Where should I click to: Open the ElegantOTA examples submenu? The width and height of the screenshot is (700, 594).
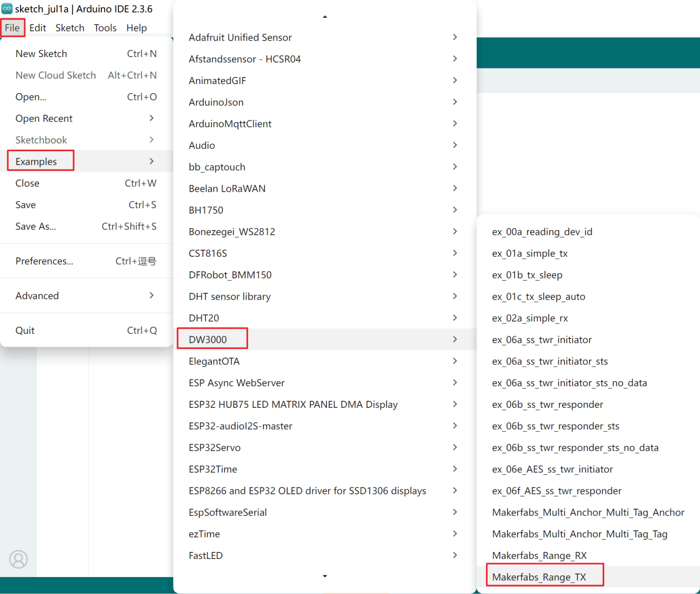click(325, 361)
